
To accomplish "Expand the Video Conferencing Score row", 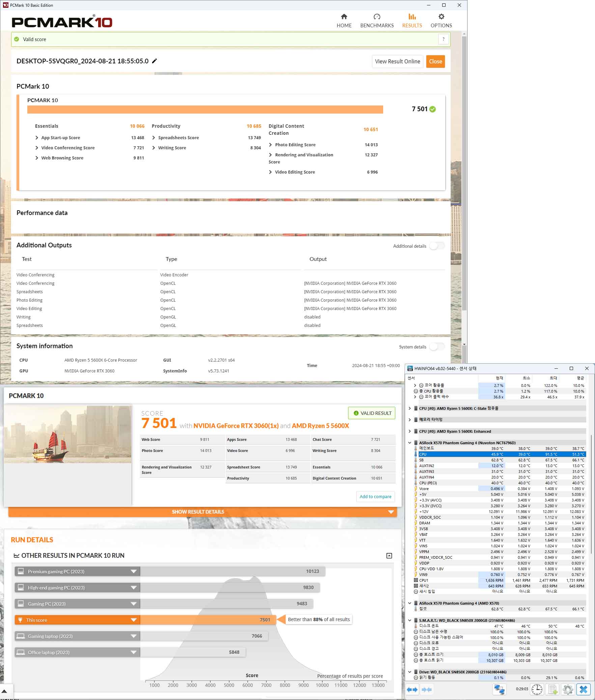I will pos(37,148).
